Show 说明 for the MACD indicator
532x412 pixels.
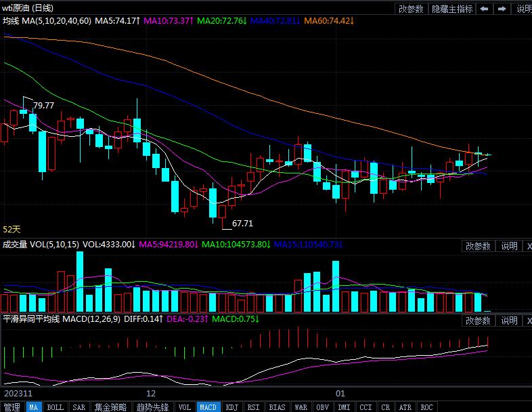click(509, 321)
